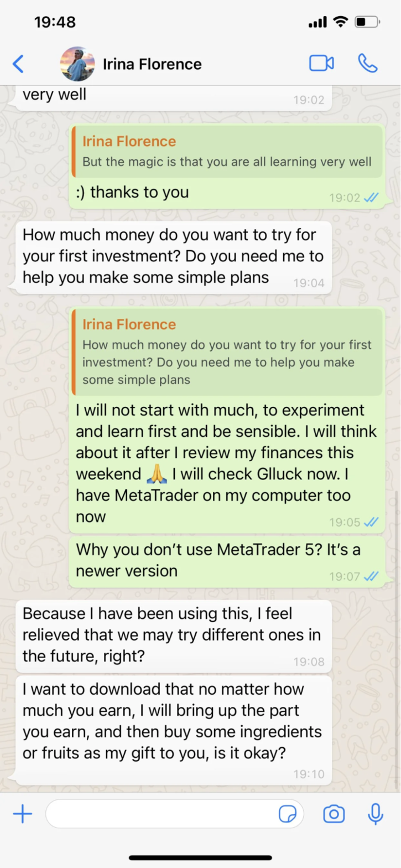
Task: Open the camera from message bar
Action: [333, 814]
